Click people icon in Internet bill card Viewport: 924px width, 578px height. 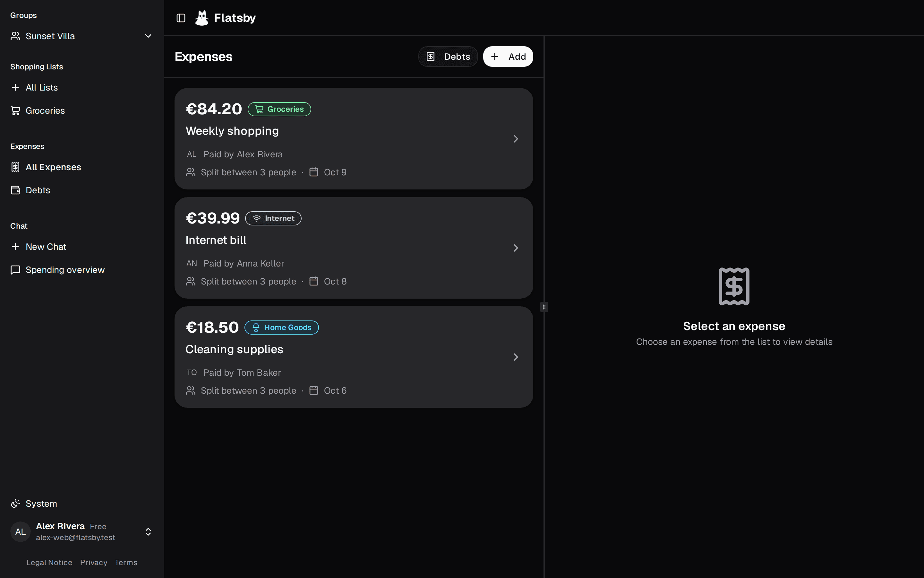tap(191, 281)
